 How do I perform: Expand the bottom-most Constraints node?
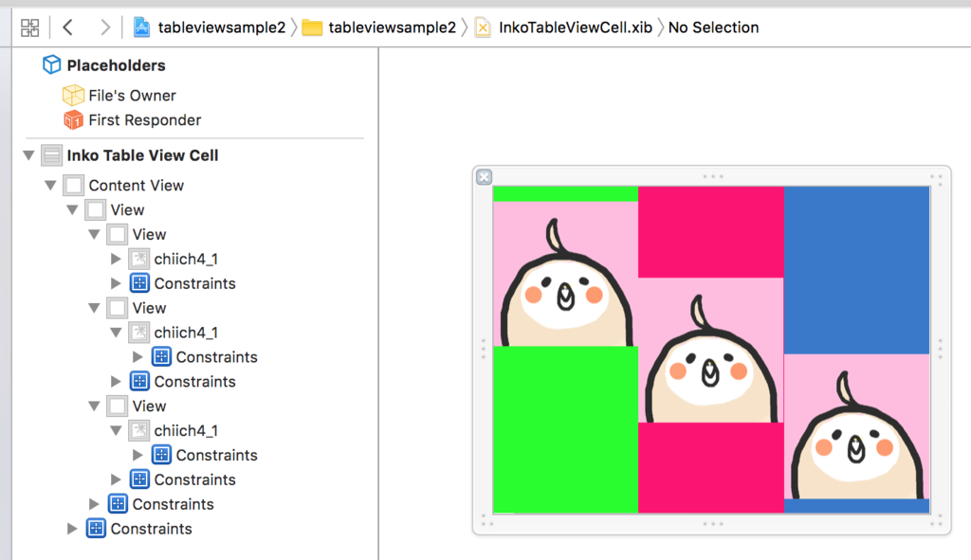pos(72,529)
